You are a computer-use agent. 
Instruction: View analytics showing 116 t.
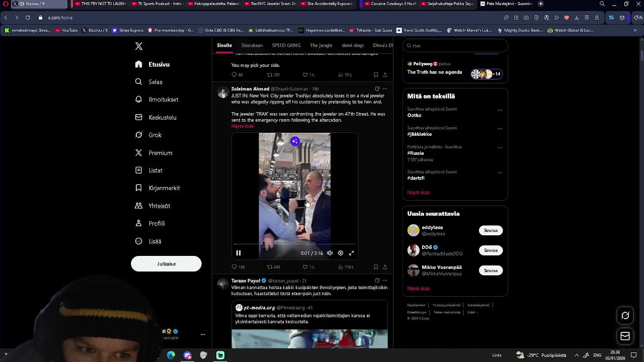tap(346, 267)
